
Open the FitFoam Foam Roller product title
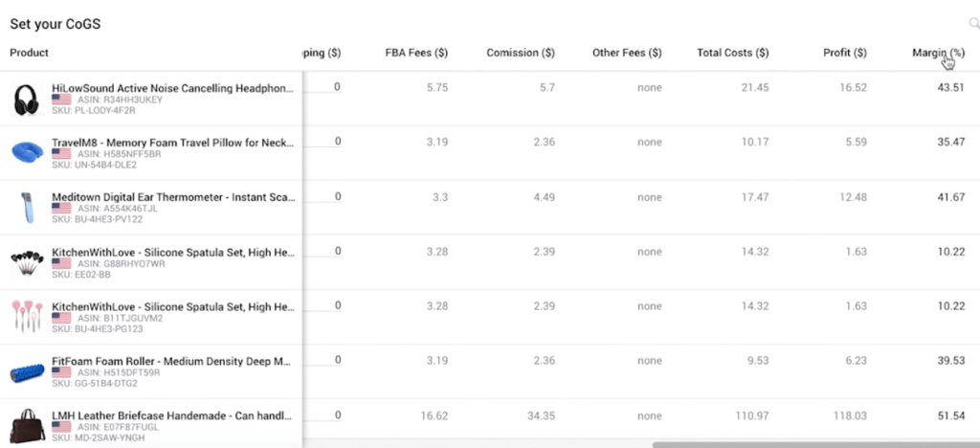pyautogui.click(x=172, y=361)
